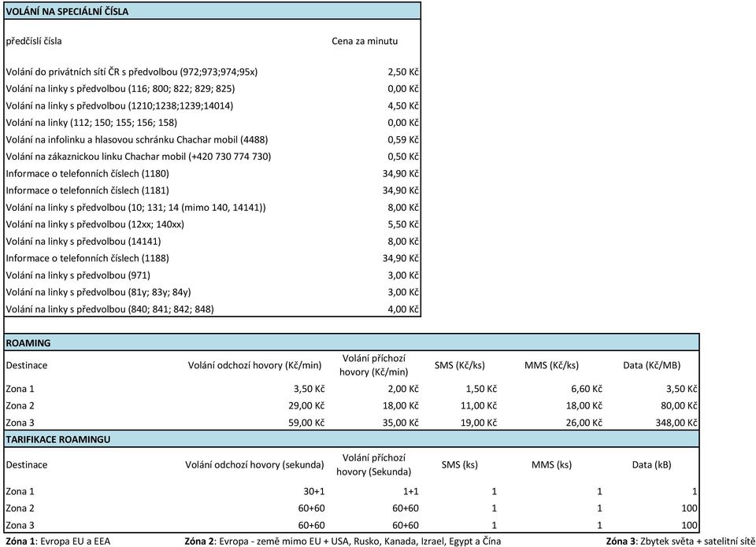Screen dimensions: 756x547
Task: Click the 26,00 Kč MMS price
Action: (584, 423)
